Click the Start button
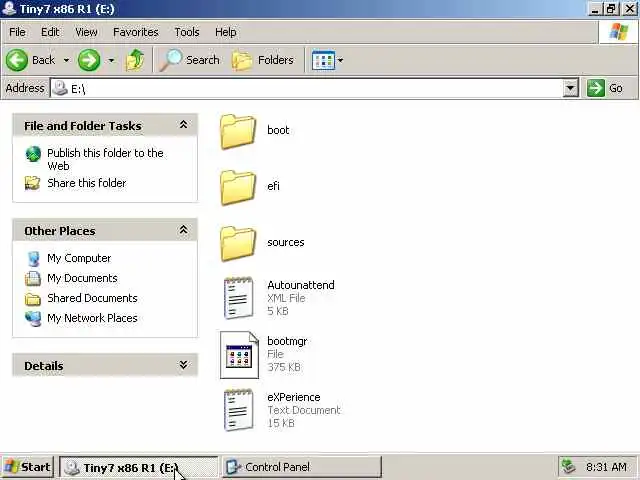The image size is (640, 480). (x=27, y=467)
